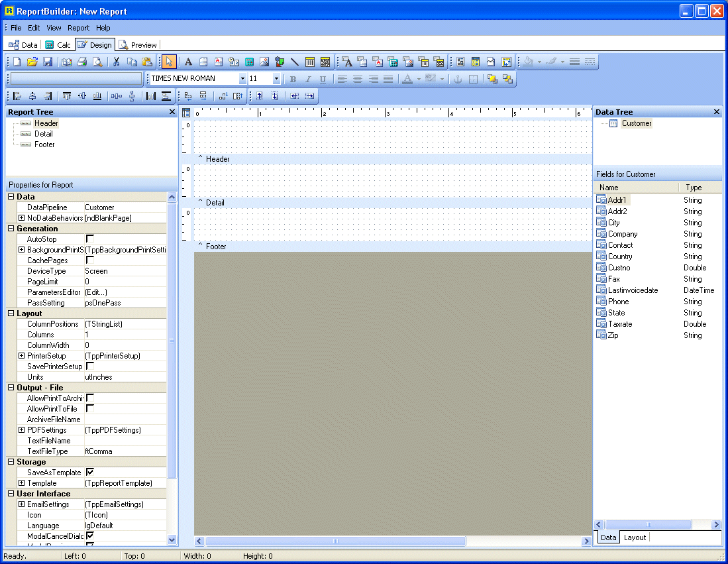Click the Image component tool
728x564 pixels.
pyautogui.click(x=264, y=62)
